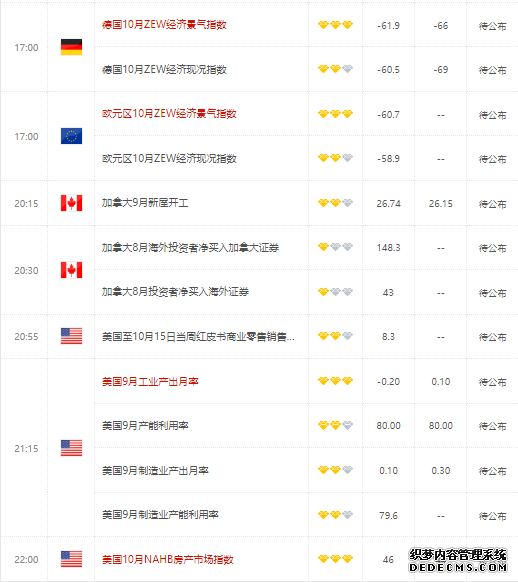The width and height of the screenshot is (518, 582).
Task: Open 美国10月NAHB房产市场指数 link
Action: click(x=168, y=559)
